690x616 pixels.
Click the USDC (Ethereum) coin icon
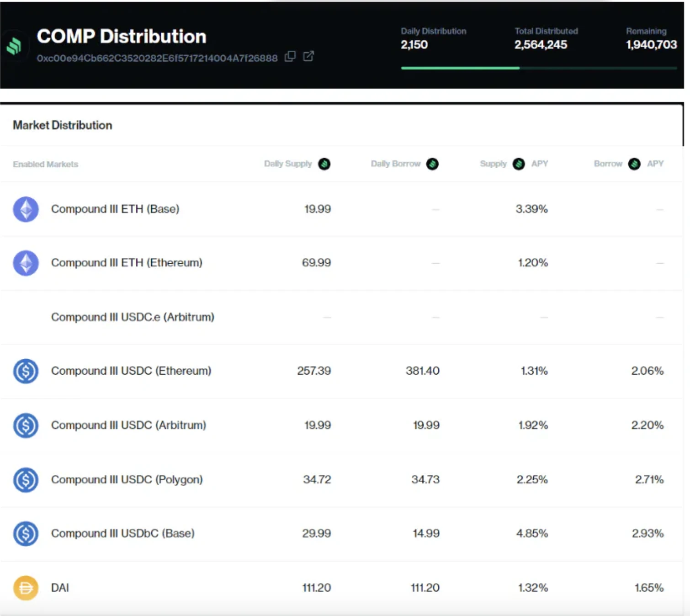coord(26,371)
